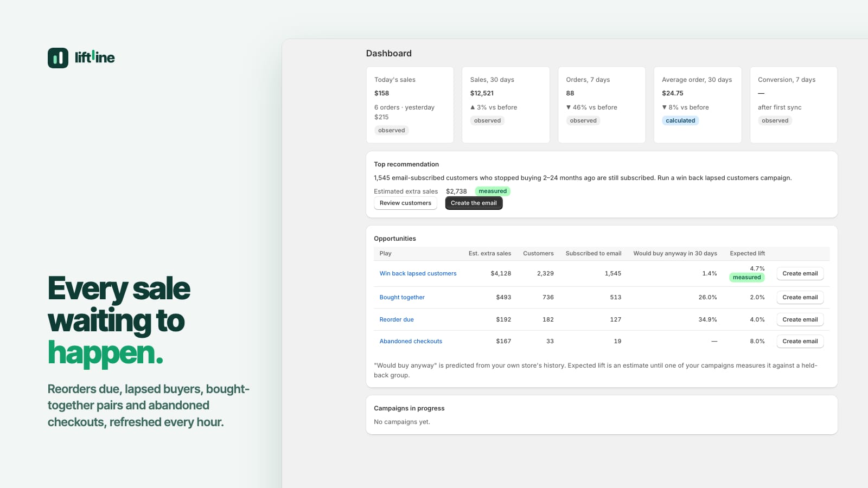Click the Orders, 7 days value 88
The image size is (868, 488).
(570, 93)
